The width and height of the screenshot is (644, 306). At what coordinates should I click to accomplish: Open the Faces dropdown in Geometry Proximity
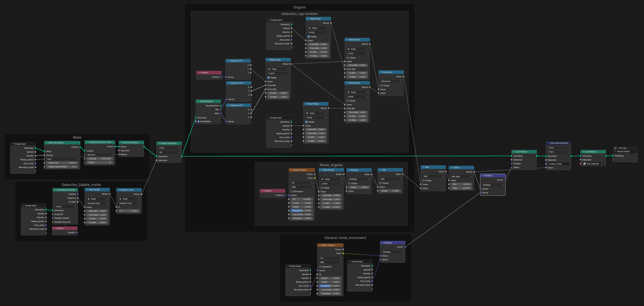[65, 206]
